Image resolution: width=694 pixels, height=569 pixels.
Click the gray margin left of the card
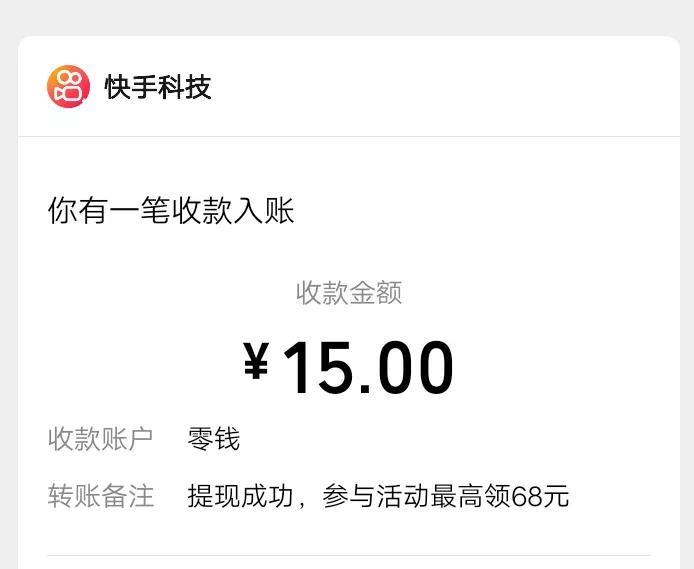pyautogui.click(x=9, y=310)
